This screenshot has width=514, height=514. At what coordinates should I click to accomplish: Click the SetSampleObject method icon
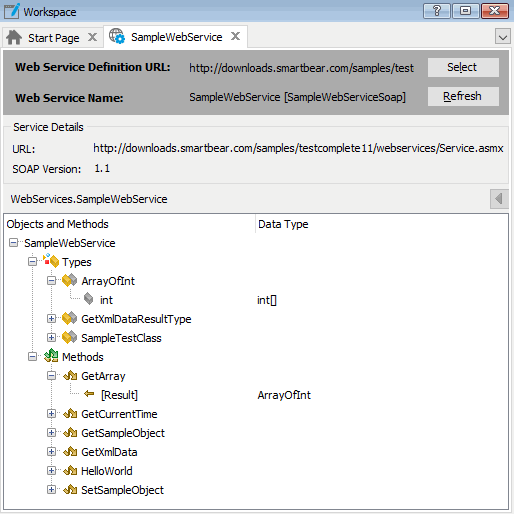(x=70, y=490)
